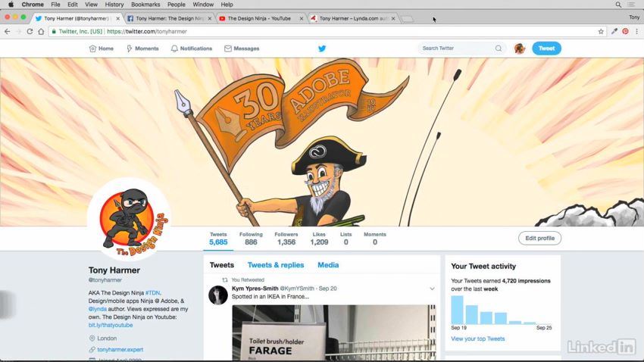Click the Twitter bird logo in navbar
Image resolution: width=644 pixels, height=362 pixels.
[x=322, y=48]
